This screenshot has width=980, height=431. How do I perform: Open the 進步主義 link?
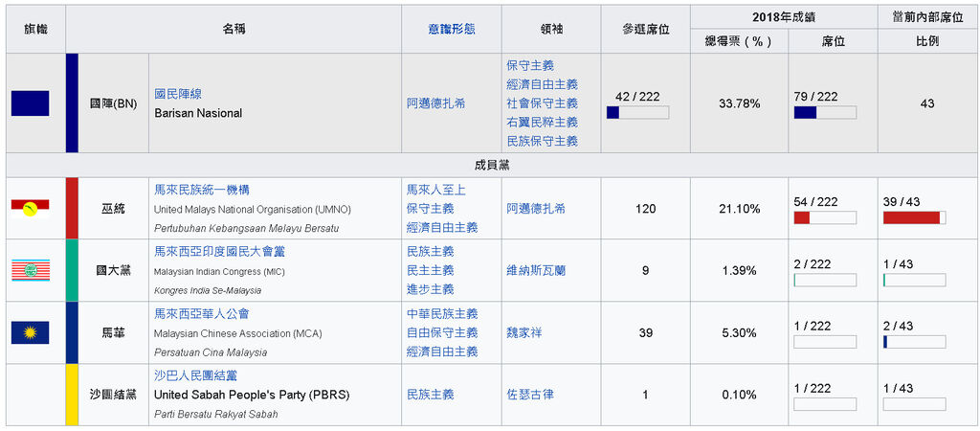click(431, 289)
